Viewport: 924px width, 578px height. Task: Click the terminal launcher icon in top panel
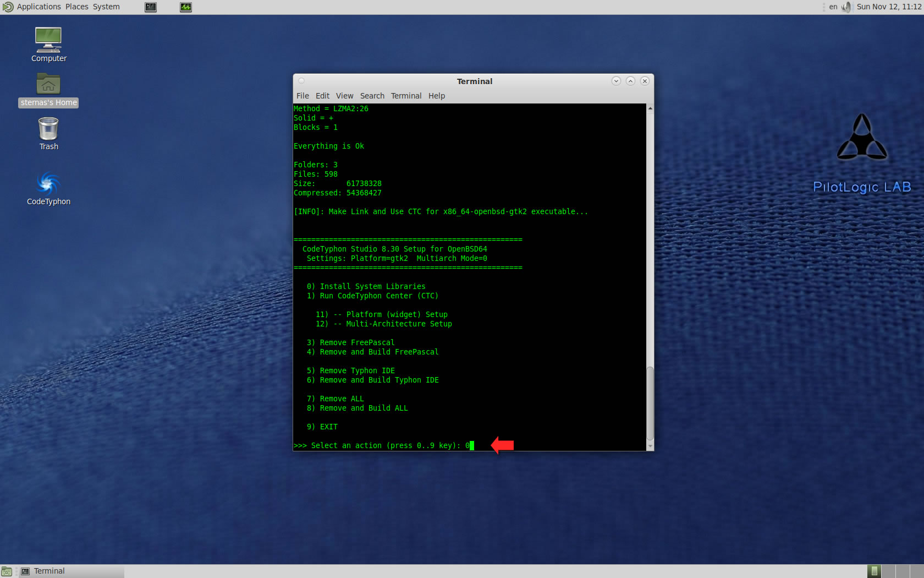click(x=151, y=7)
